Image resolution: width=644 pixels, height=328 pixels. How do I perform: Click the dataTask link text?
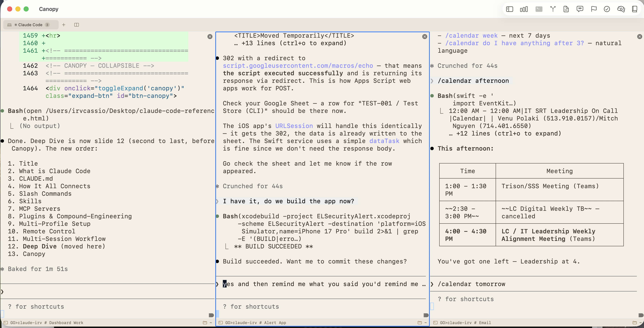[384, 141]
